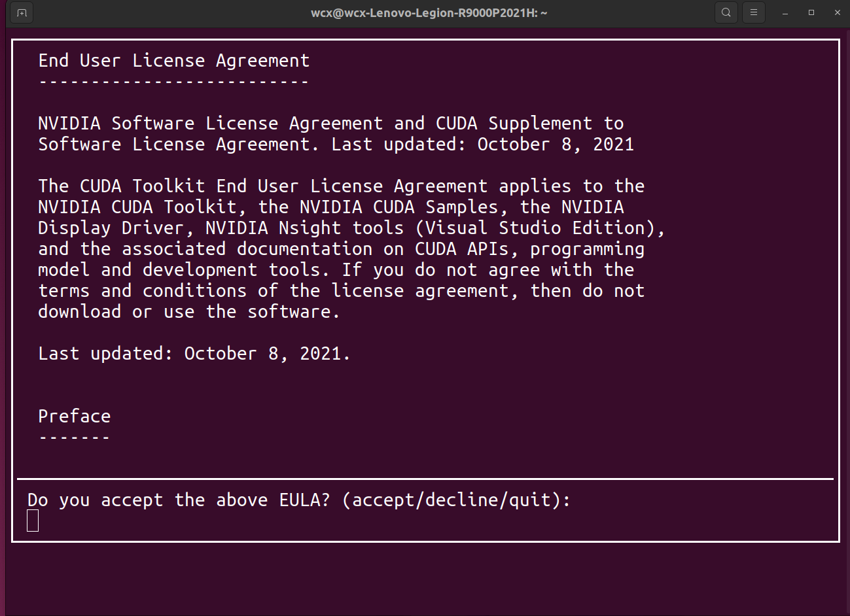The height and width of the screenshot is (616, 850).
Task: Click the date October 8, 2021
Action: point(266,353)
